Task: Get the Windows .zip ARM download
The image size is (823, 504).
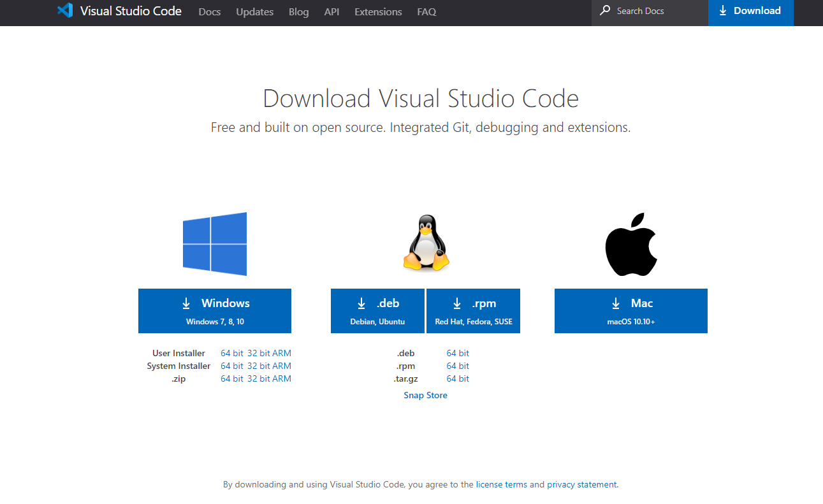Action: 282,378
